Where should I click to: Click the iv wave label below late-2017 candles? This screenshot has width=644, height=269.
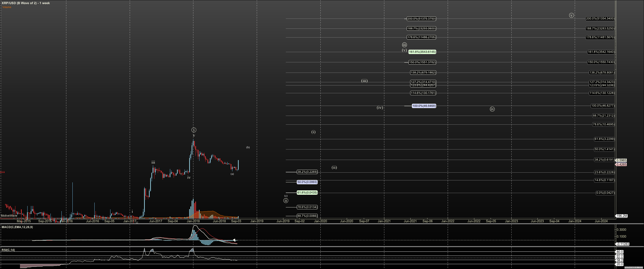(x=189, y=177)
